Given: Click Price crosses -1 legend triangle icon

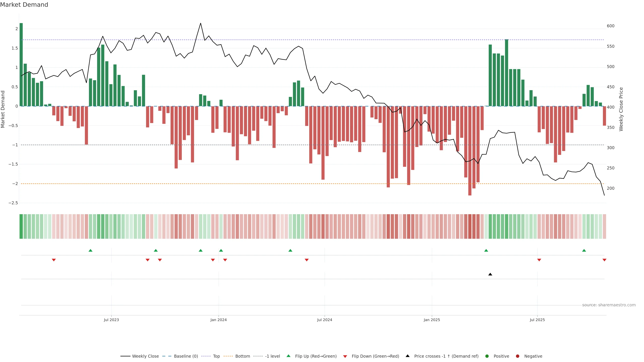Looking at the screenshot, I should click(x=408, y=356).
